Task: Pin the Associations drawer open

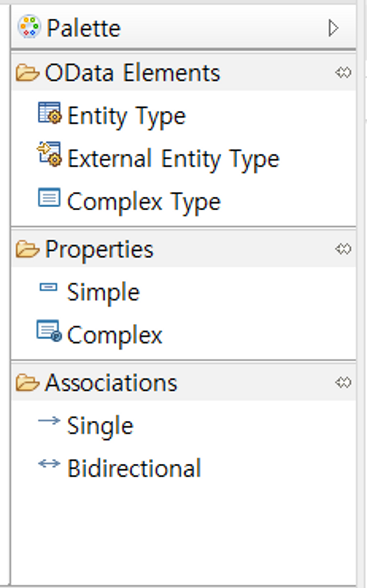Action: tap(343, 383)
